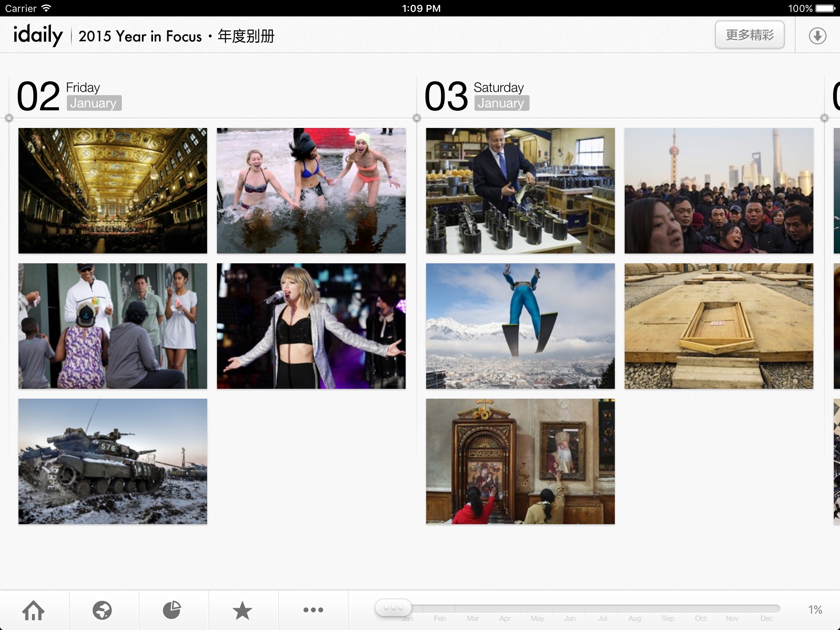
Task: Click the download arrow icon
Action: coord(817,36)
